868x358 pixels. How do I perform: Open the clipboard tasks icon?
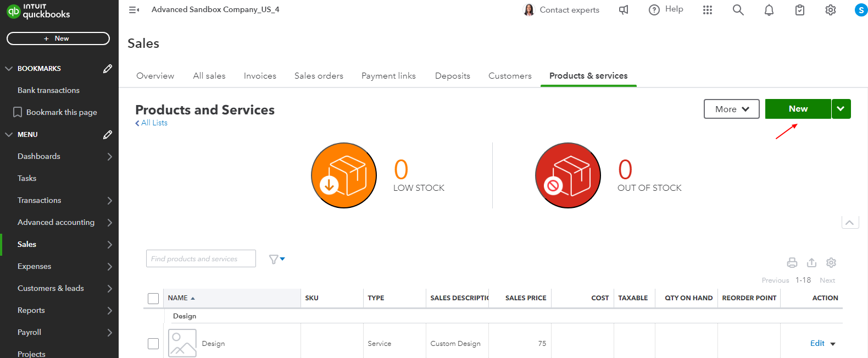tap(799, 10)
